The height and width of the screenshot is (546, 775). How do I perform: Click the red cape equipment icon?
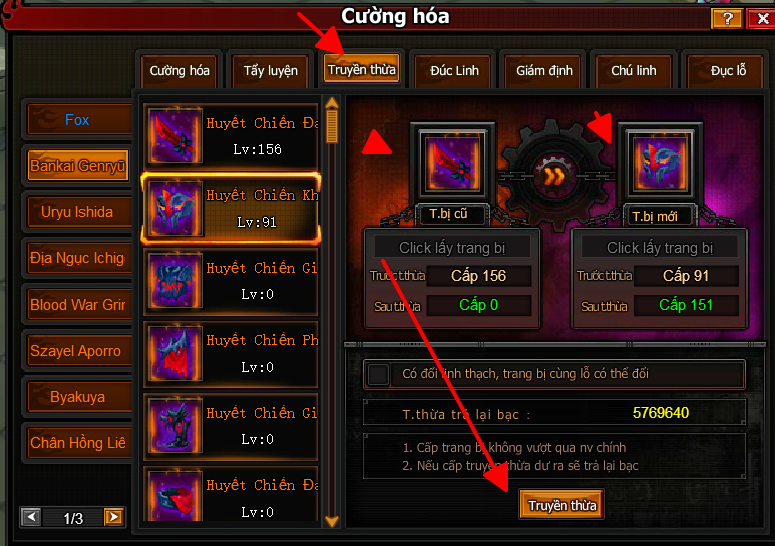click(x=175, y=353)
